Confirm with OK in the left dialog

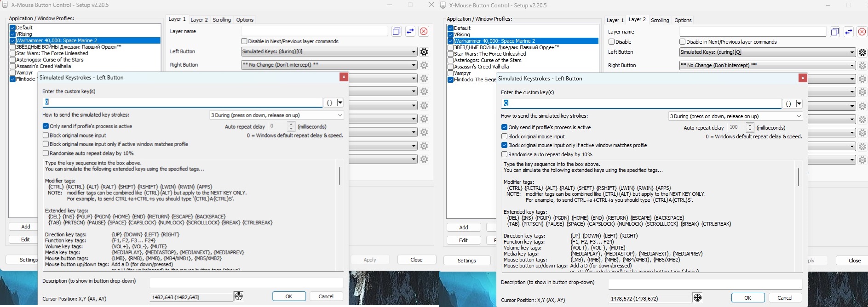[x=289, y=296]
